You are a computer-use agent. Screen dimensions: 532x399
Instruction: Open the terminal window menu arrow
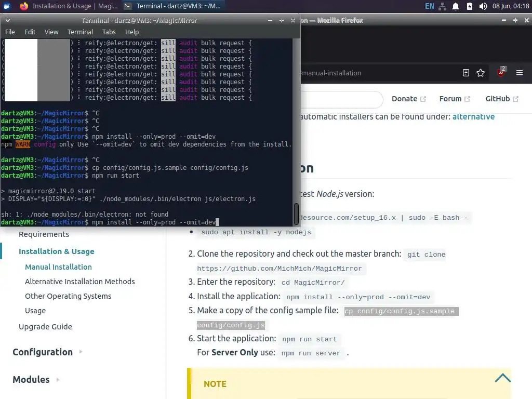(x=7, y=20)
